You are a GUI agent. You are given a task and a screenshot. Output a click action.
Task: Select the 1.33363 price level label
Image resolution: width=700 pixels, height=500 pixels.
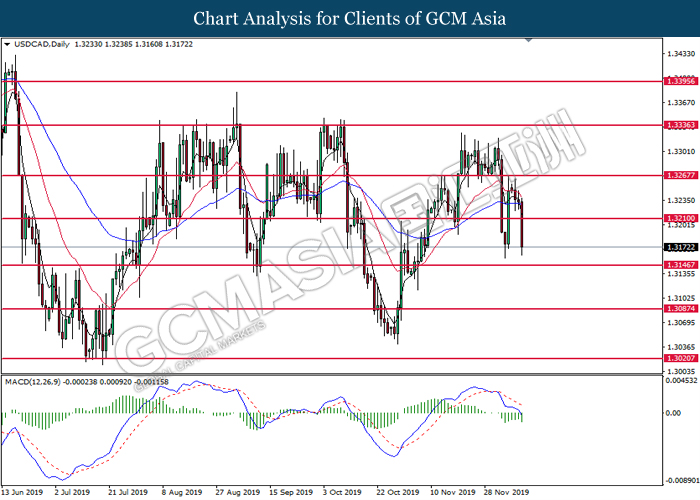(x=680, y=125)
